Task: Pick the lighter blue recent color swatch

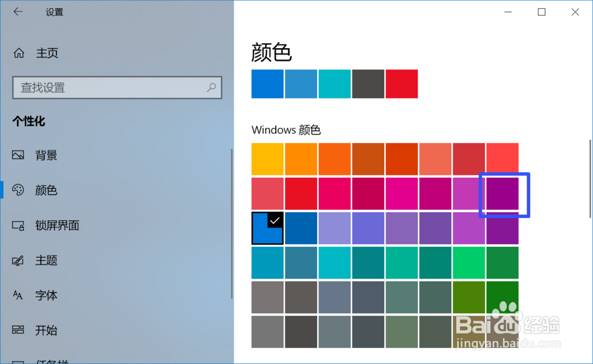Action: (301, 84)
